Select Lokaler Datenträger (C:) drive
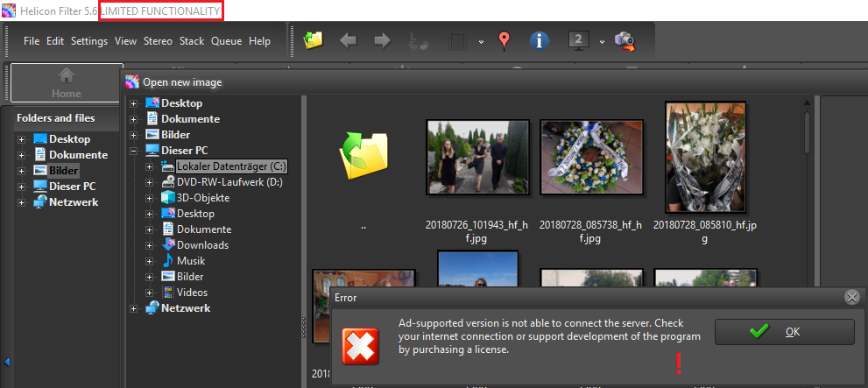868x388 pixels. pos(231,166)
